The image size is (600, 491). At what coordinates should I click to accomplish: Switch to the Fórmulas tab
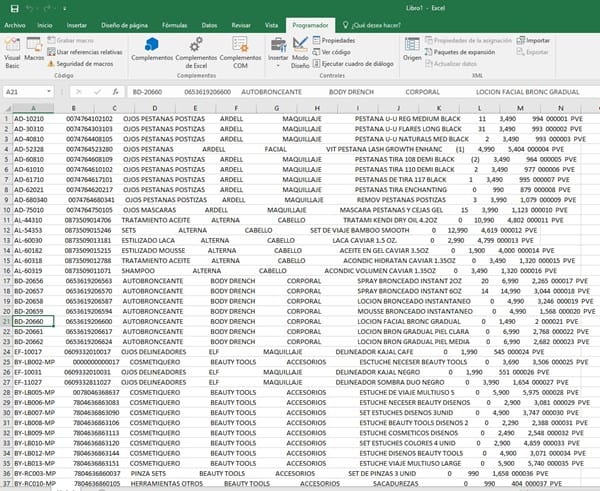pos(174,25)
